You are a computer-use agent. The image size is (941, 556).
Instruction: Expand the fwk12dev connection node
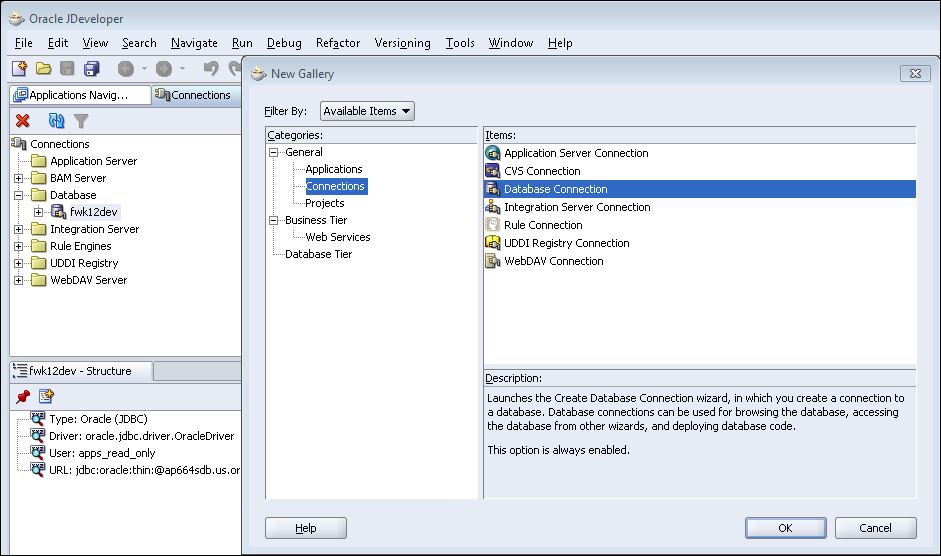(38, 212)
